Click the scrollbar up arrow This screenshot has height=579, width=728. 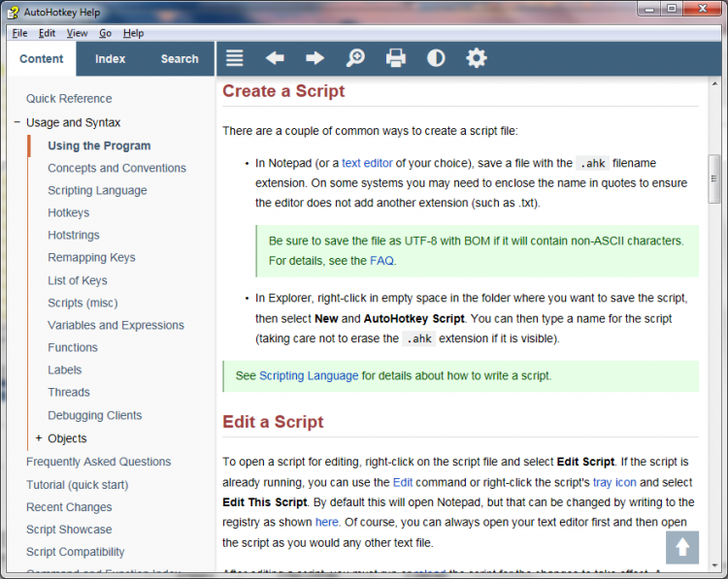pyautogui.click(x=714, y=83)
